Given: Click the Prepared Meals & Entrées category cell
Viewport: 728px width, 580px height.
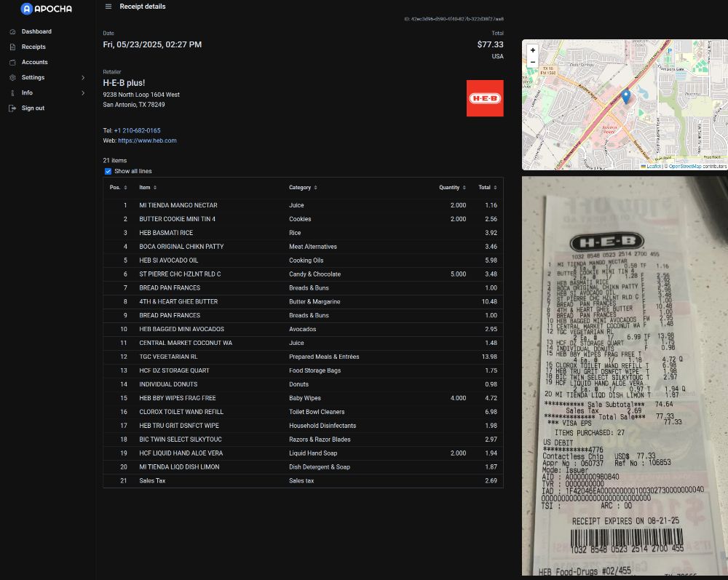Looking at the screenshot, I should pyautogui.click(x=324, y=357).
